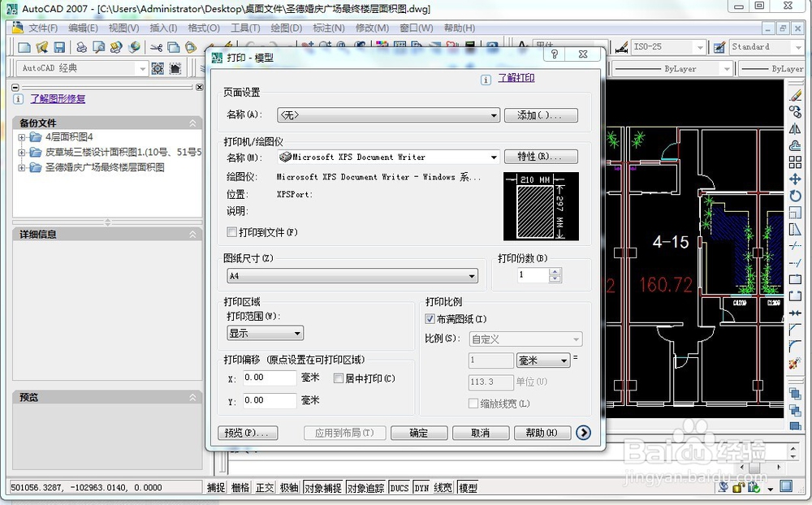Click the Cancel (取消) button
812x505 pixels.
(481, 433)
